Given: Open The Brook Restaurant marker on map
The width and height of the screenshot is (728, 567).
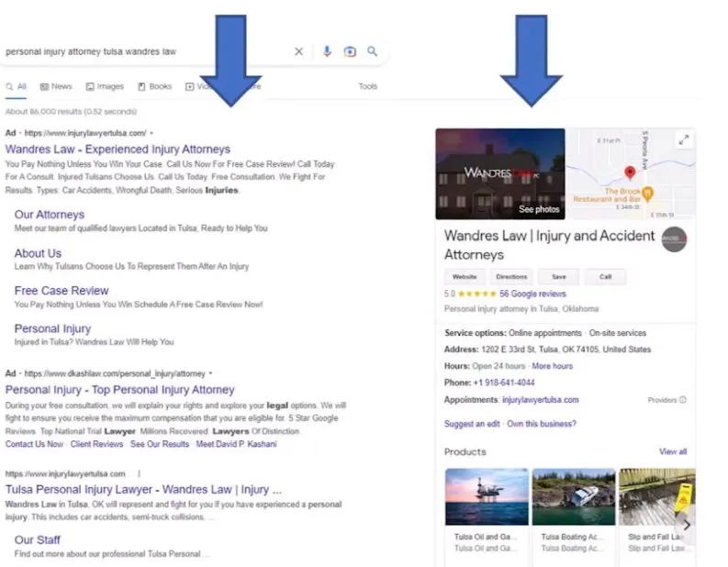Looking at the screenshot, I should 648,194.
